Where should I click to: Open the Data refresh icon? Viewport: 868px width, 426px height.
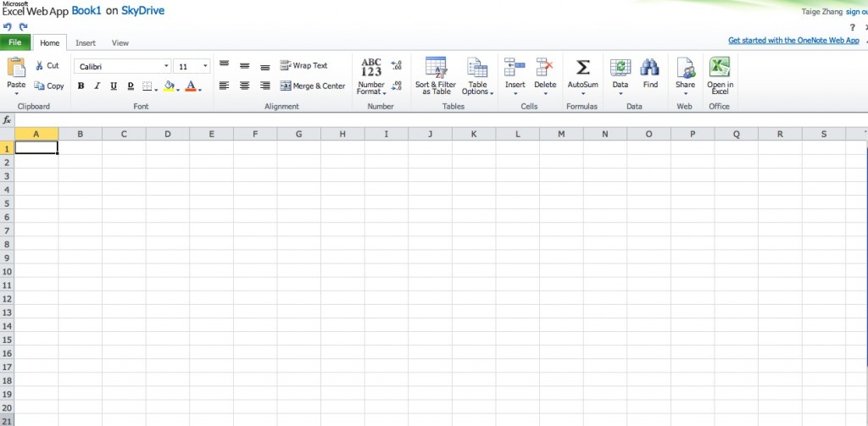620,68
